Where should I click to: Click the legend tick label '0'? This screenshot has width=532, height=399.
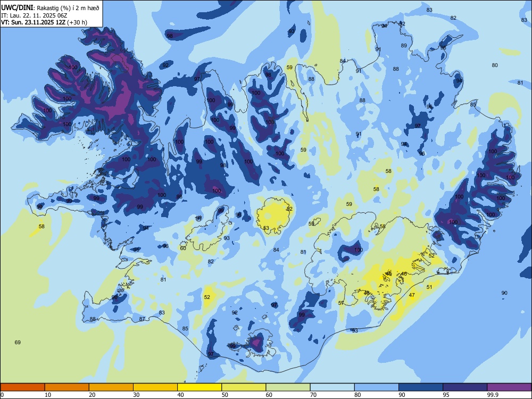[2, 395]
